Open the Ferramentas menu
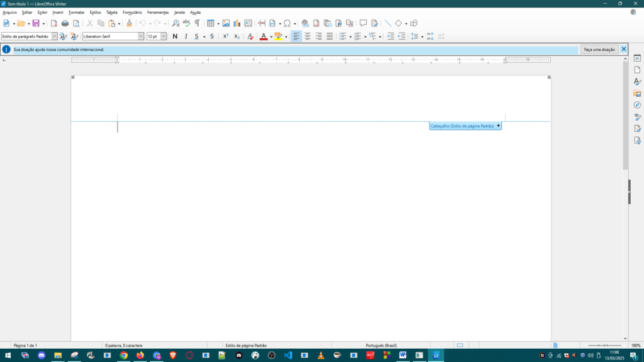 tap(158, 12)
